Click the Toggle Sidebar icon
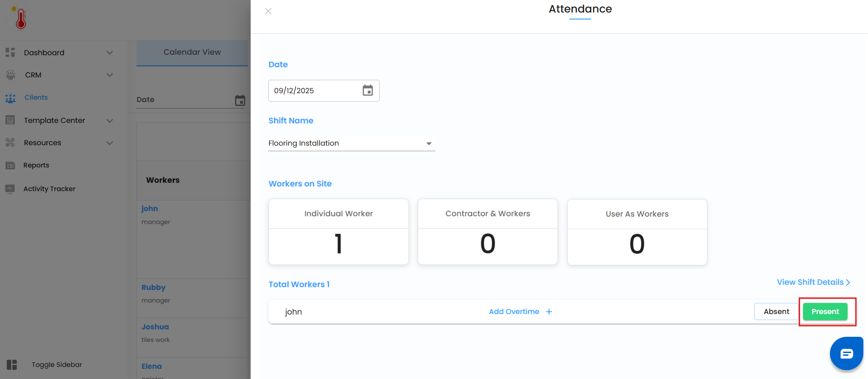The image size is (868, 379). (x=12, y=365)
